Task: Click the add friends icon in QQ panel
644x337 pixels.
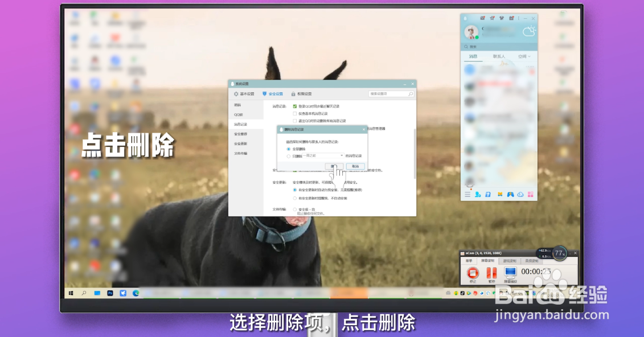Action: [477, 195]
